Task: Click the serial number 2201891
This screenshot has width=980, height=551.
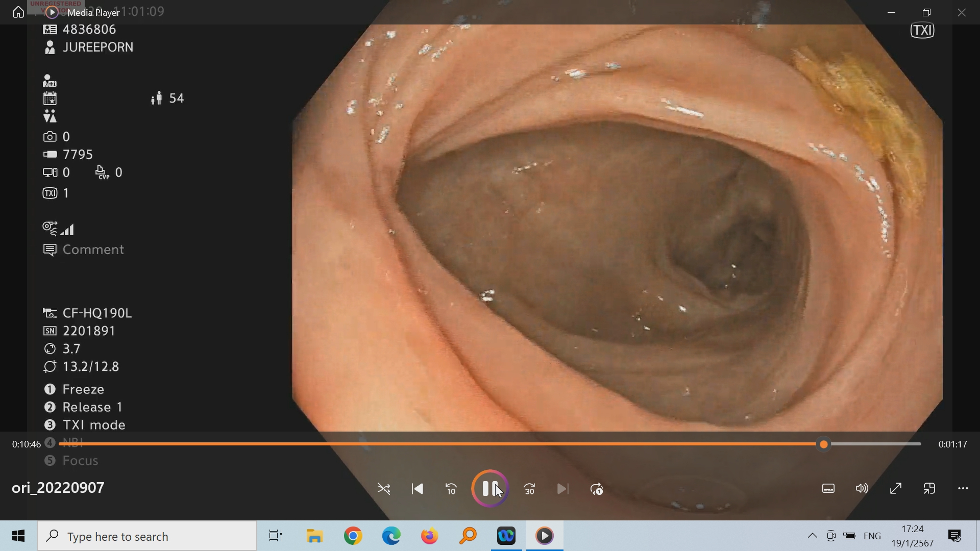Action: [89, 331]
